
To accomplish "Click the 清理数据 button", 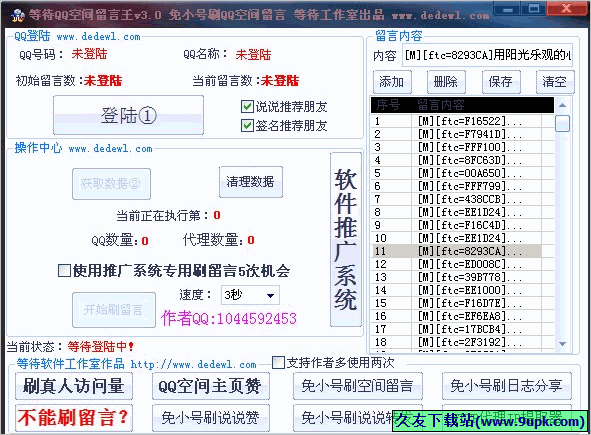I will pos(251,182).
